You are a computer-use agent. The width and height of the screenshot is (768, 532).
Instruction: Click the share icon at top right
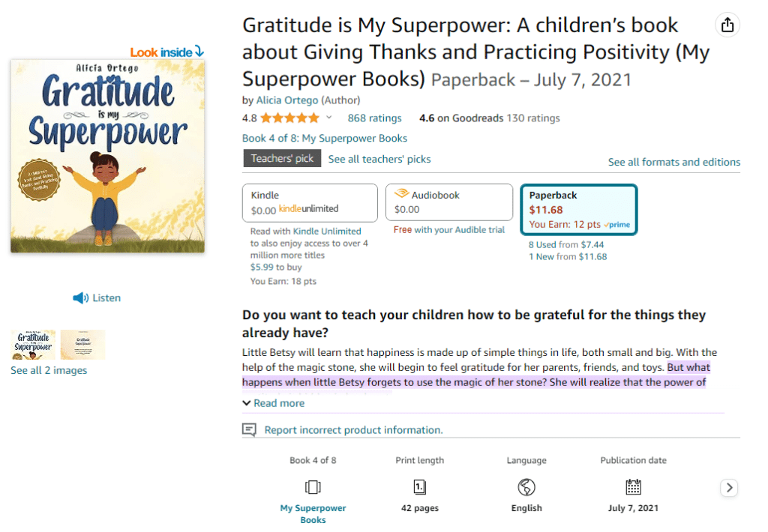(x=727, y=25)
